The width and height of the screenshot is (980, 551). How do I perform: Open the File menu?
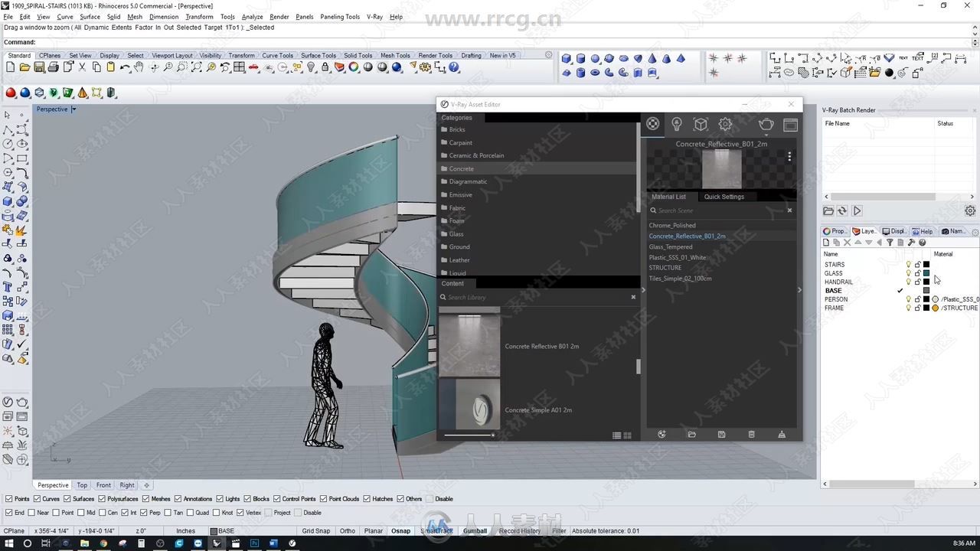8,17
